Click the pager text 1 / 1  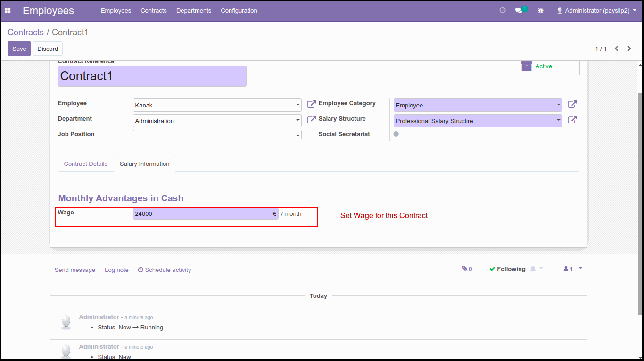tap(601, 49)
